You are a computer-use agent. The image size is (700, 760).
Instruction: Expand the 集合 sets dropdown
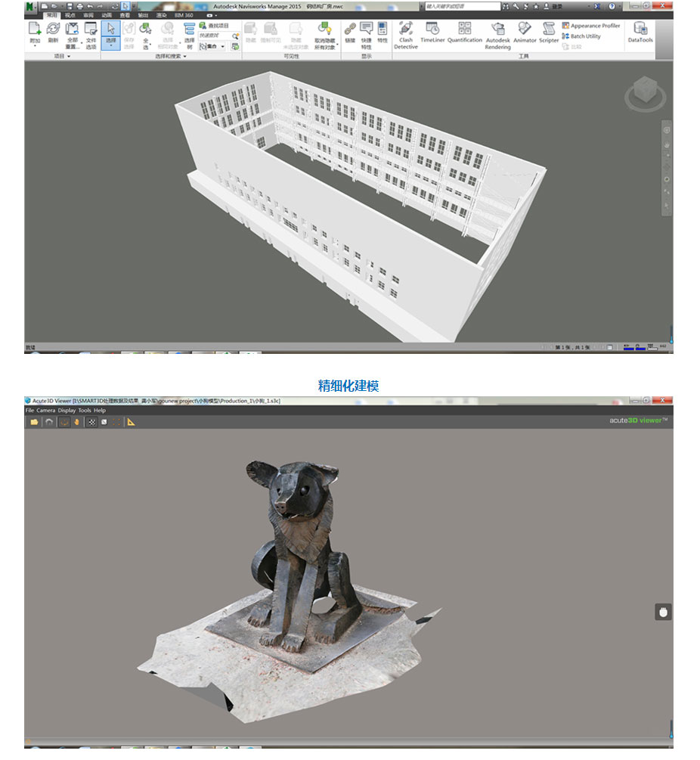coord(223,47)
